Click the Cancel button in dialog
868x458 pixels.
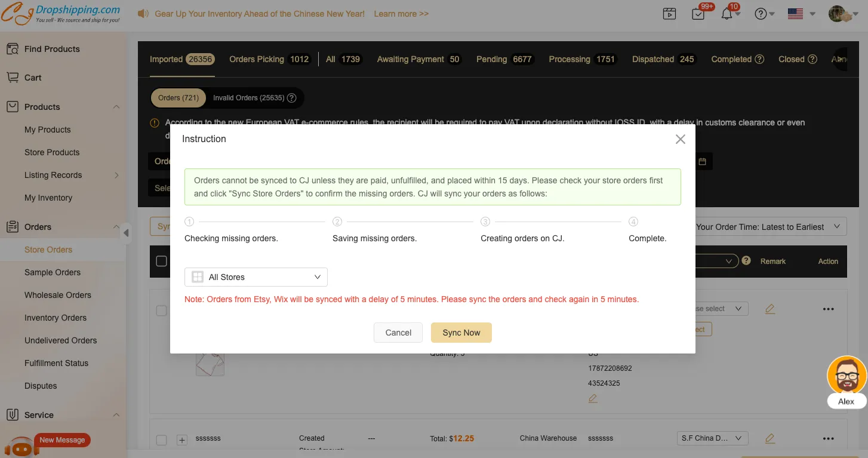(x=398, y=333)
